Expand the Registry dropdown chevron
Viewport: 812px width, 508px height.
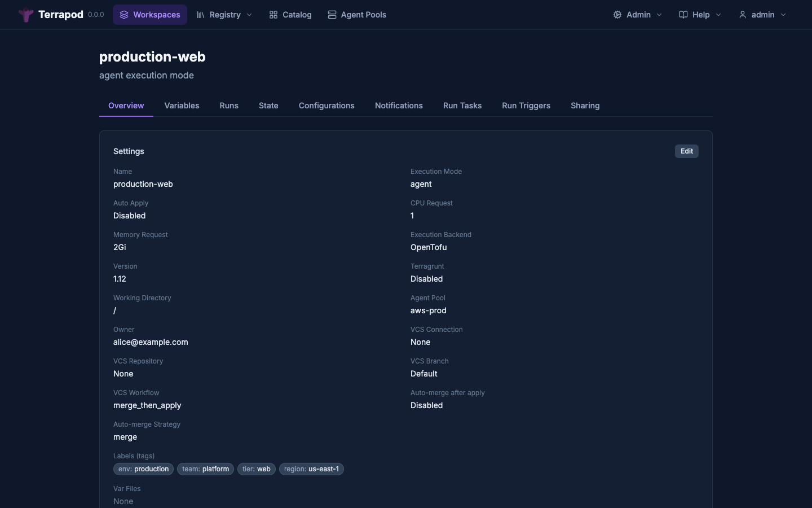click(x=249, y=15)
